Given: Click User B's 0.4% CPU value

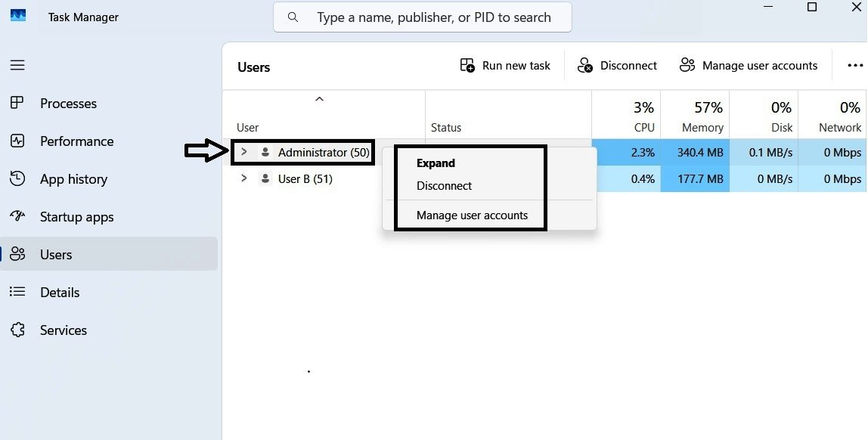Looking at the screenshot, I should coord(643,179).
